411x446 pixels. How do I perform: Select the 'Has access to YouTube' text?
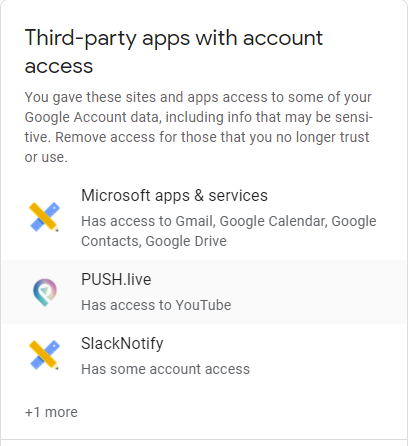(x=156, y=305)
